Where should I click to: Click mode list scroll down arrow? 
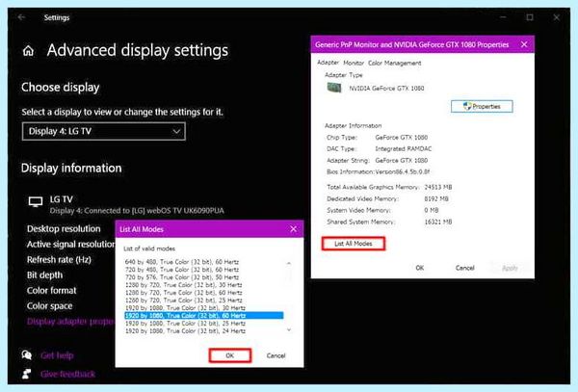289,329
